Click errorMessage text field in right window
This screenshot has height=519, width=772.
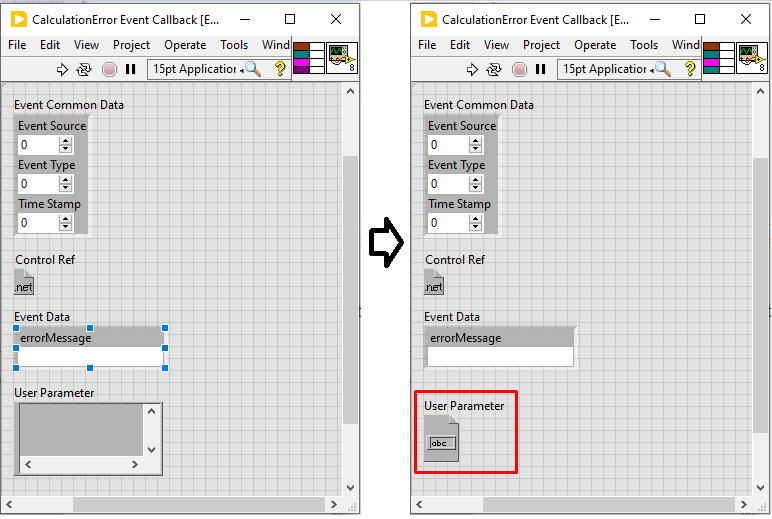click(x=500, y=357)
